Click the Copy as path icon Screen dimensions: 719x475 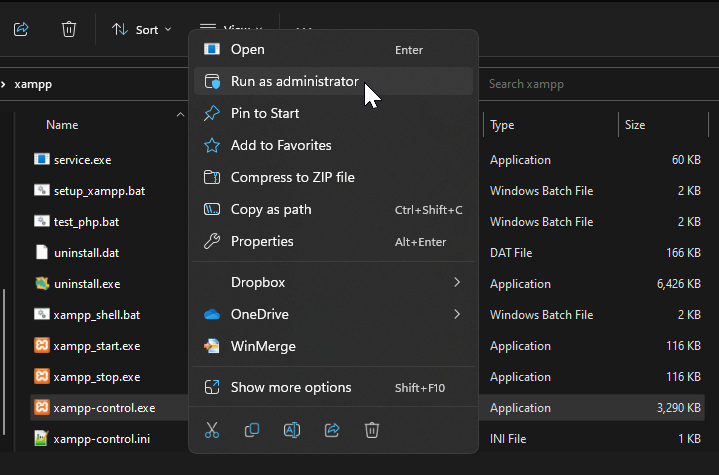click(212, 210)
